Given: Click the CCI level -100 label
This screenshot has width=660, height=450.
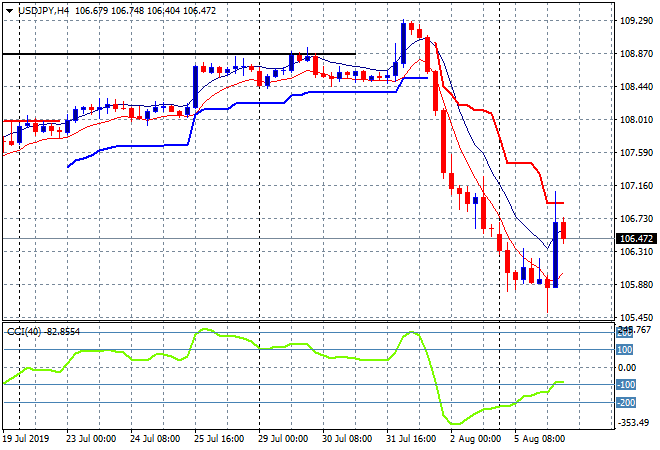Looking at the screenshot, I should coord(625,385).
